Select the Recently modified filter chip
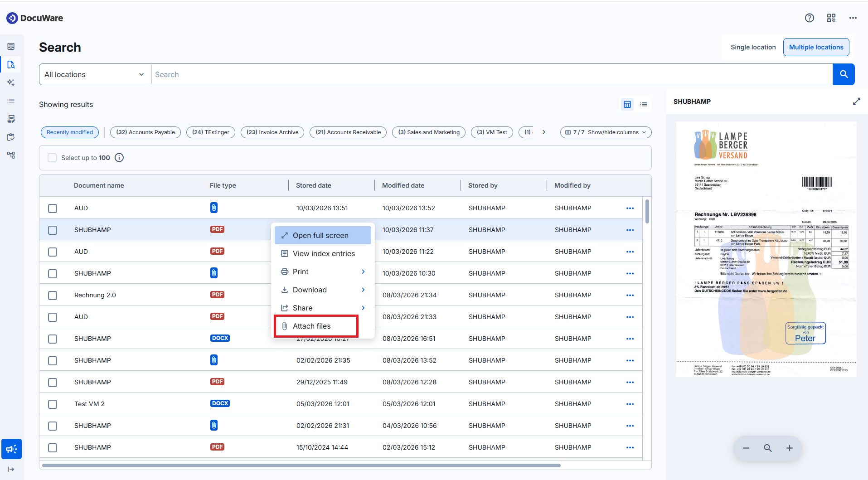 [70, 132]
